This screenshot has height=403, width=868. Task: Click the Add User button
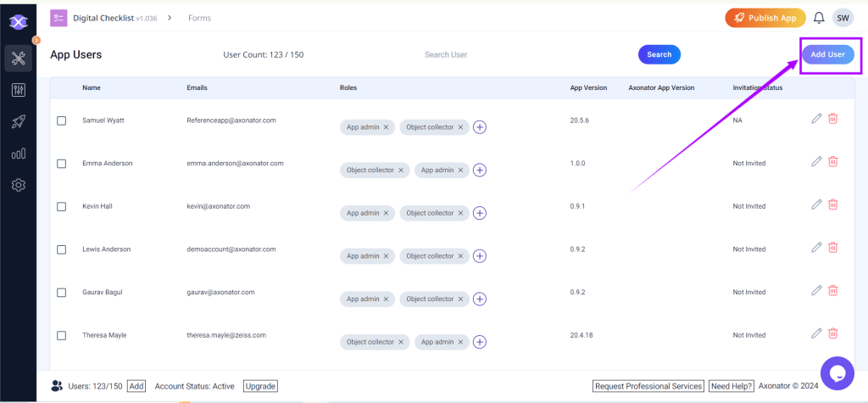827,54
